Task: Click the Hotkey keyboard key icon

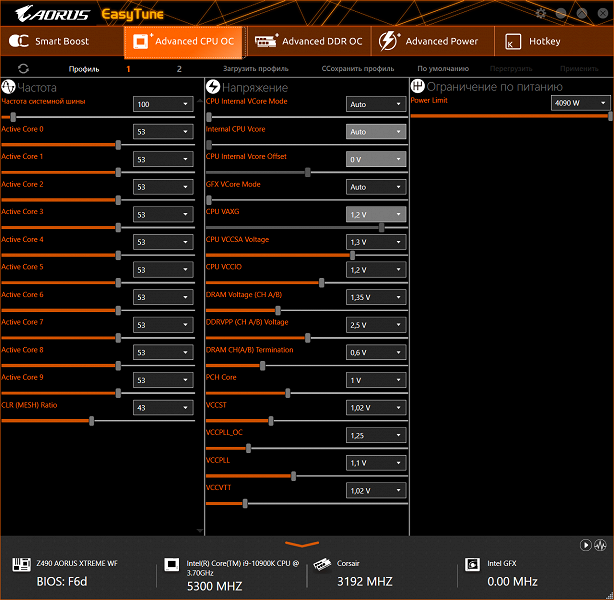Action: [x=513, y=42]
